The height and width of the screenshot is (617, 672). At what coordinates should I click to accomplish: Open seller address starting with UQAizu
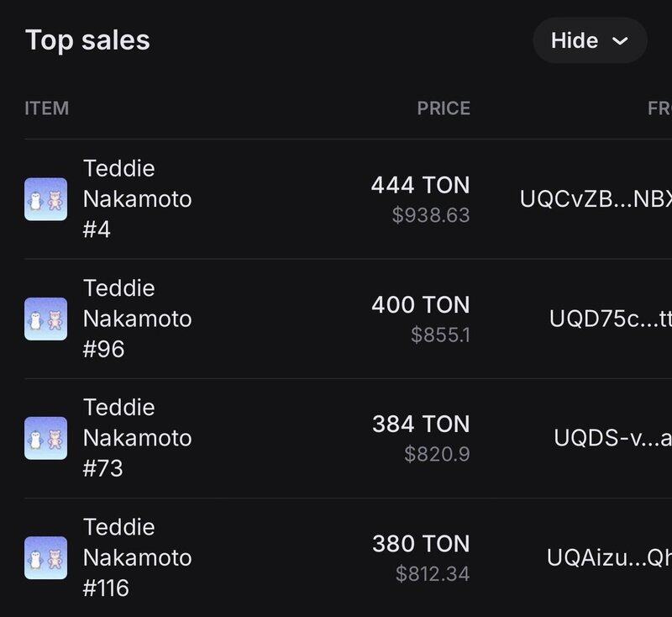tap(608, 557)
